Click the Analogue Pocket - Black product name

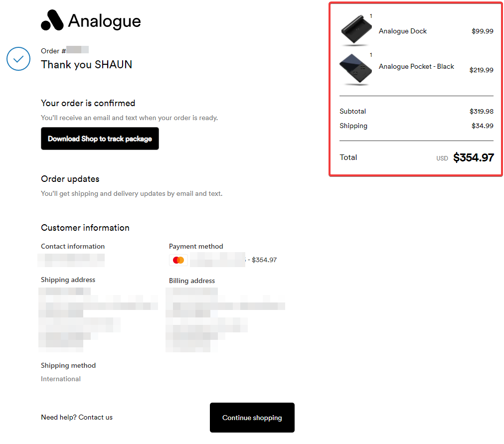click(x=416, y=66)
